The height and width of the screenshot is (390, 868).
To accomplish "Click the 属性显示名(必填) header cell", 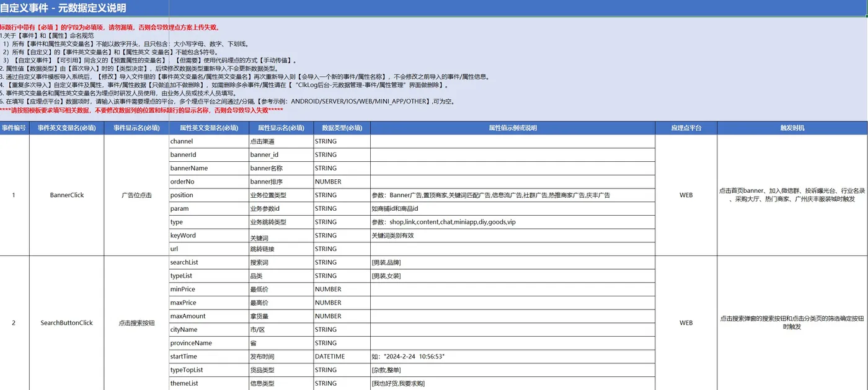I will pos(281,128).
